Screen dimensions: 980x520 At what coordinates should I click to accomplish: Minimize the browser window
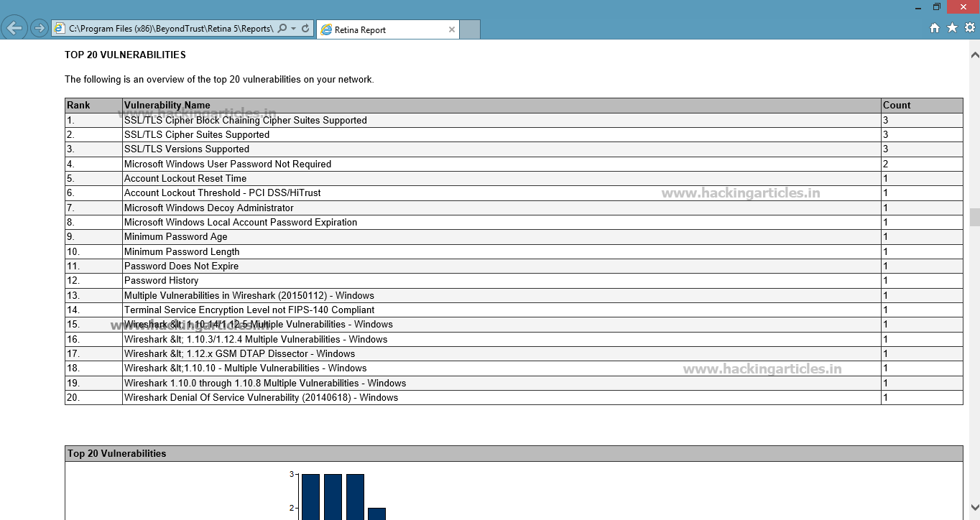pos(919,6)
